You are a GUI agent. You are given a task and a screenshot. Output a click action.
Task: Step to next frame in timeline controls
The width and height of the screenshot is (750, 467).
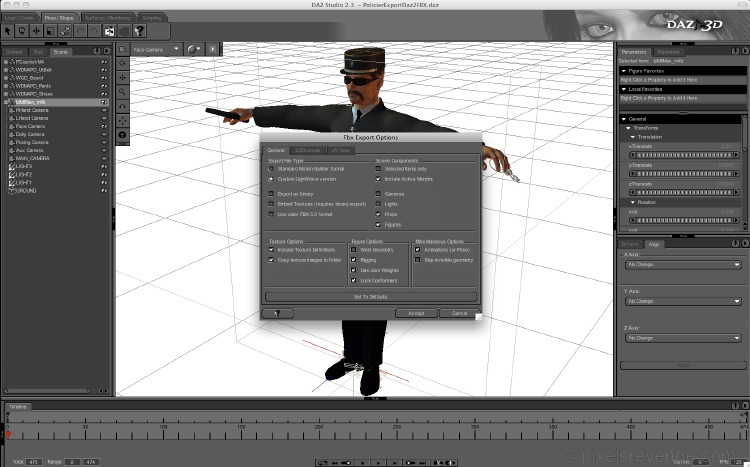coord(394,463)
